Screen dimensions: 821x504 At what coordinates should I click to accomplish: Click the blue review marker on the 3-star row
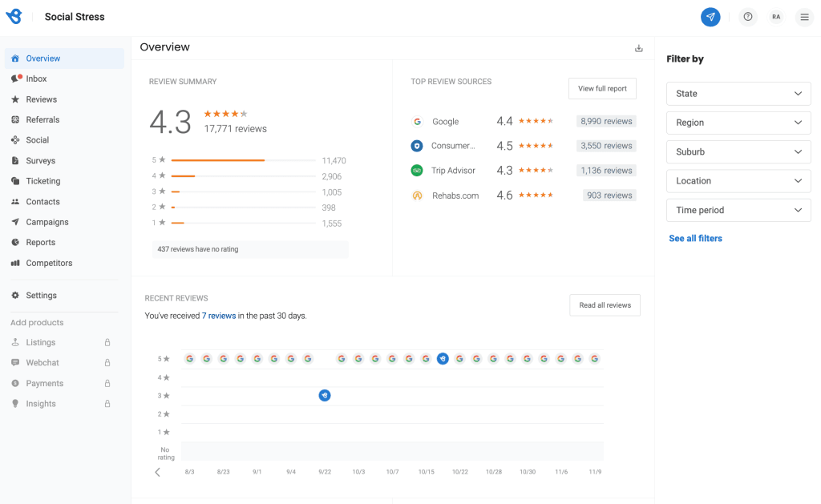(x=324, y=395)
